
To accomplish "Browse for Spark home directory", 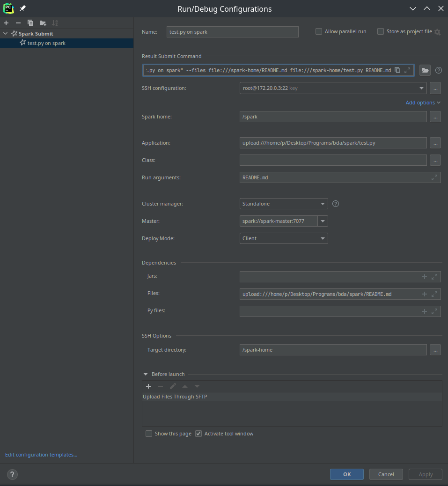I will point(435,117).
